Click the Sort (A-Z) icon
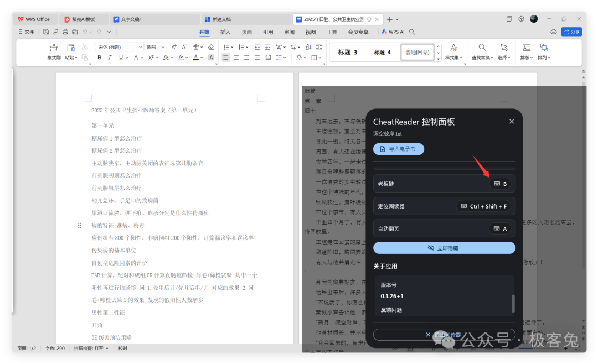This screenshot has width=598, height=364. 308,47
